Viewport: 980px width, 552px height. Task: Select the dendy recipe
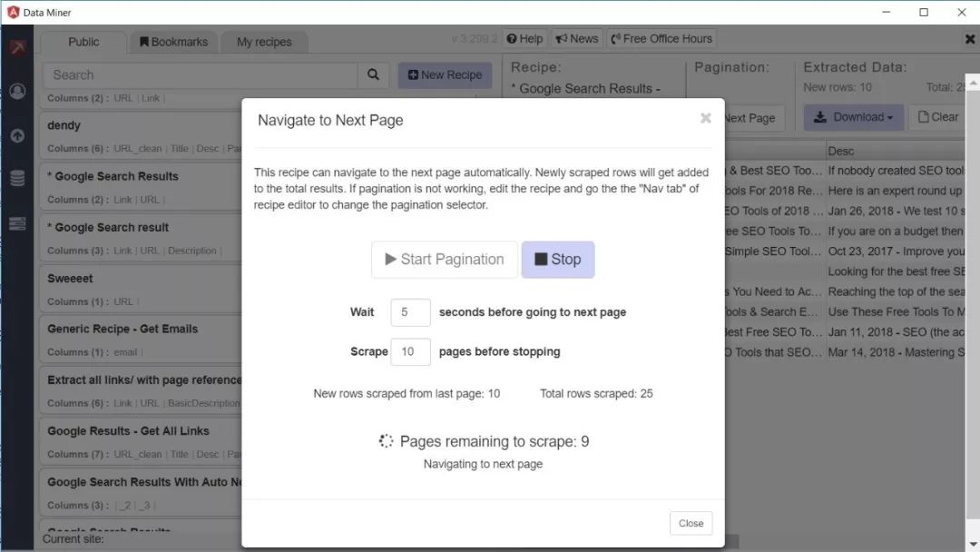141,135
